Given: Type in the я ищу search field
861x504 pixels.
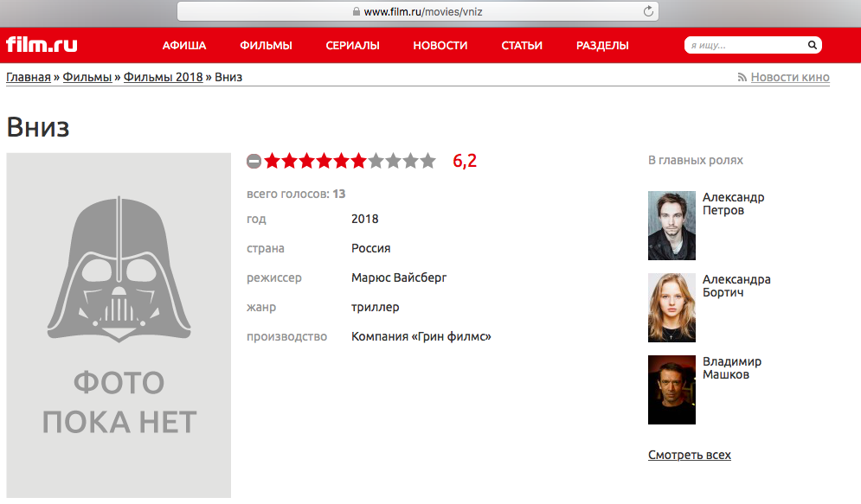Looking at the screenshot, I should click(744, 45).
